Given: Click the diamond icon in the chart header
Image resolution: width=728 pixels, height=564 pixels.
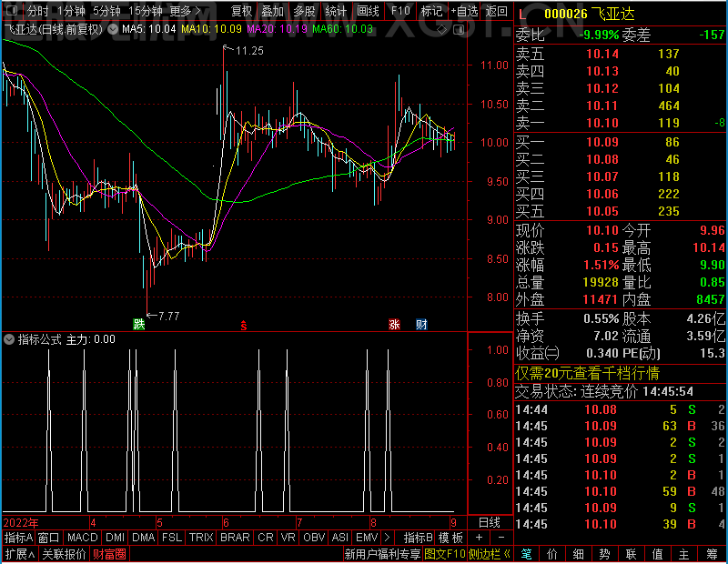Looking at the screenshot, I should tap(442, 30).
